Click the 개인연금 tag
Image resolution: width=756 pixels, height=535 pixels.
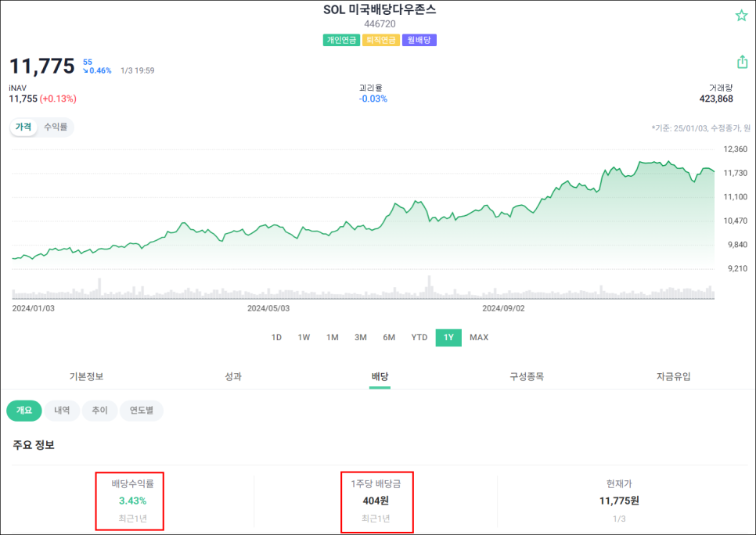tap(341, 40)
